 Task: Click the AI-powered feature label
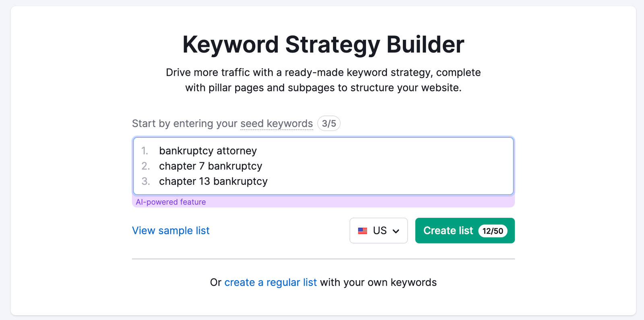171,202
